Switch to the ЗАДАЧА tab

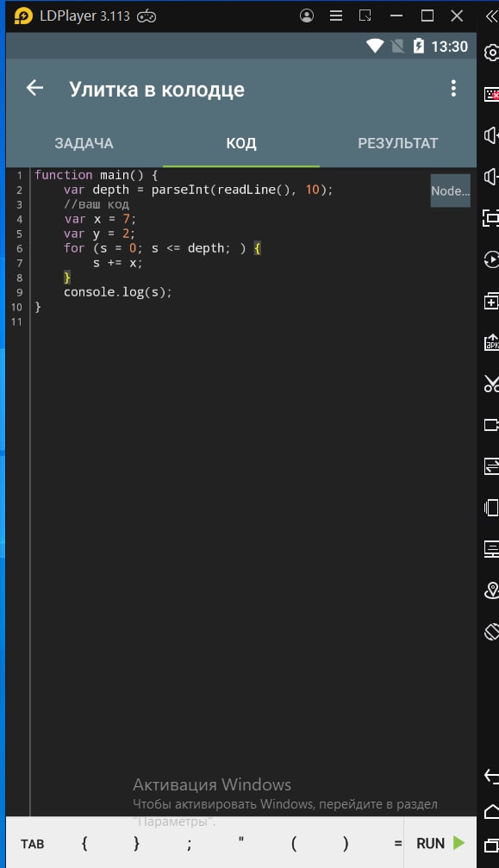tap(84, 143)
